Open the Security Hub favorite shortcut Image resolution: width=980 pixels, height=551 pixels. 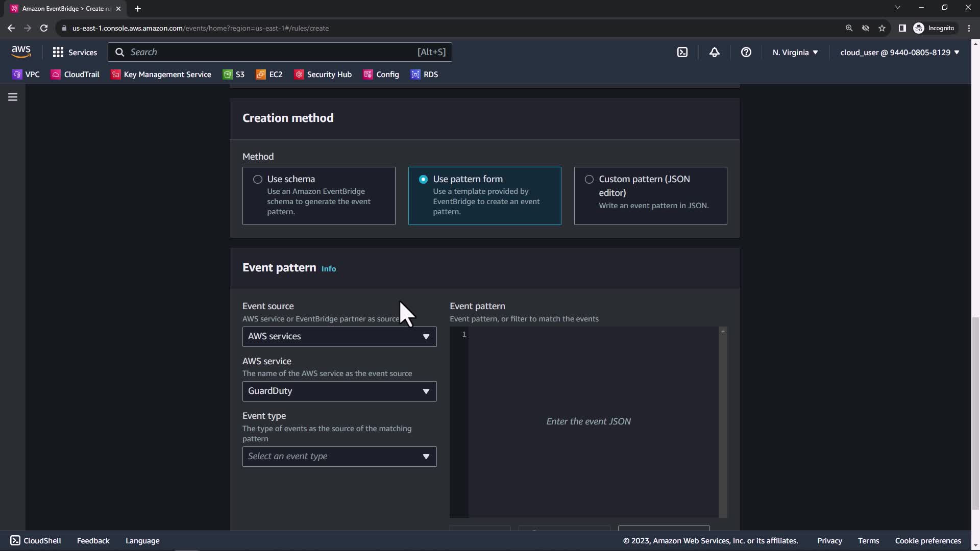point(323,74)
